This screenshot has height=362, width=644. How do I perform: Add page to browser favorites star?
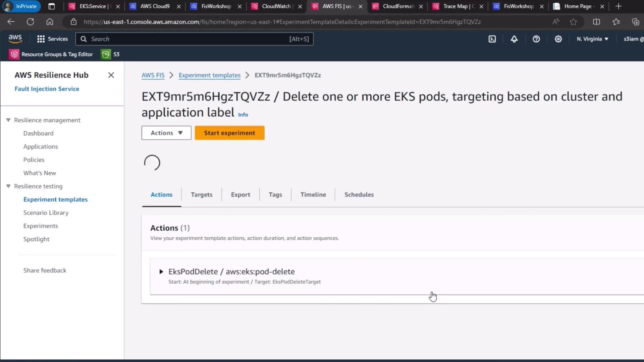573,22
